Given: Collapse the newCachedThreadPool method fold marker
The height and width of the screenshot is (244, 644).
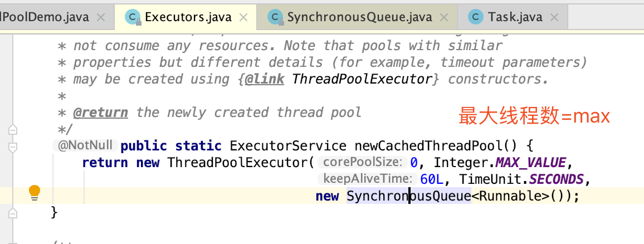Looking at the screenshot, I should click(x=13, y=147).
